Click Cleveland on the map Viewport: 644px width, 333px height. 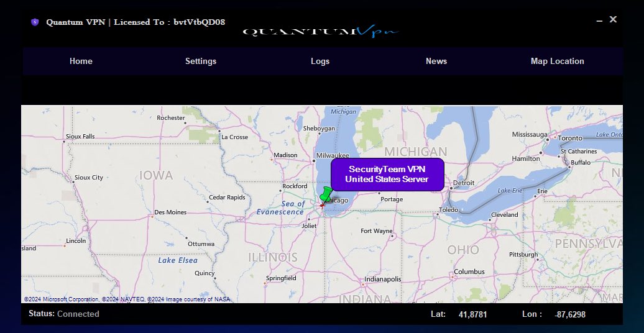pos(505,215)
